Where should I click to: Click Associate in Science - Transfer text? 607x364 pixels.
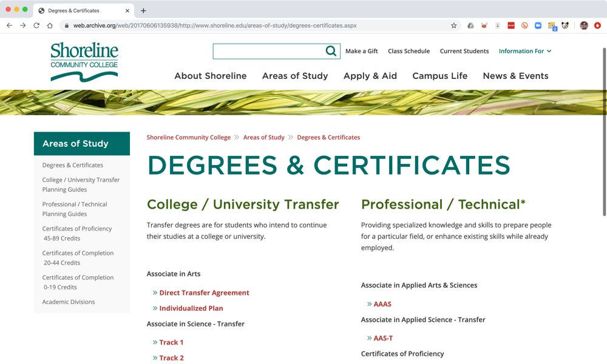195,324
